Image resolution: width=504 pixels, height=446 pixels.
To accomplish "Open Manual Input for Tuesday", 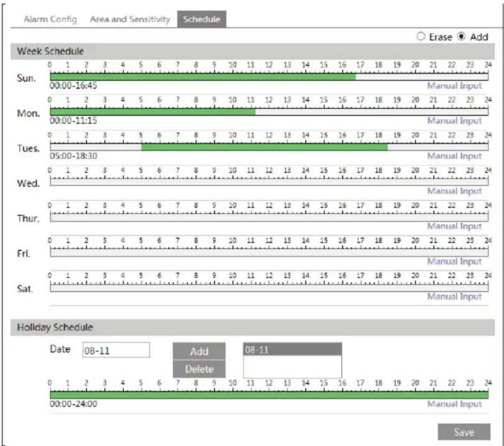I will [x=454, y=156].
